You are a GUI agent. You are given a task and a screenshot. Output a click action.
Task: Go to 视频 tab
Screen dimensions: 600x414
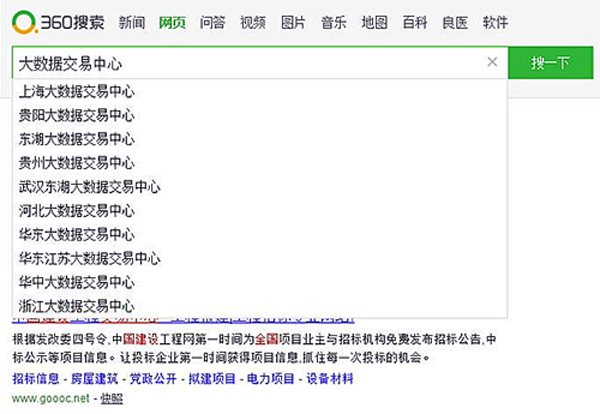[x=253, y=23]
